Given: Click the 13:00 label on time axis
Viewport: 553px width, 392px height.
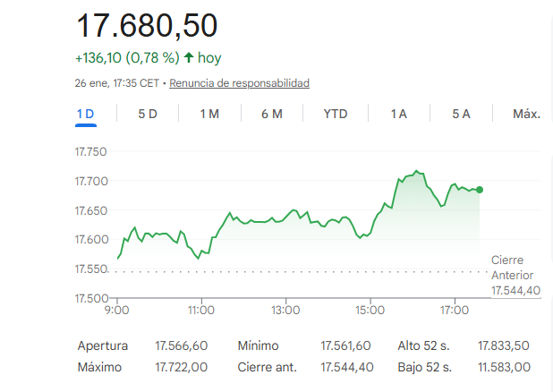Looking at the screenshot, I should click(285, 311).
